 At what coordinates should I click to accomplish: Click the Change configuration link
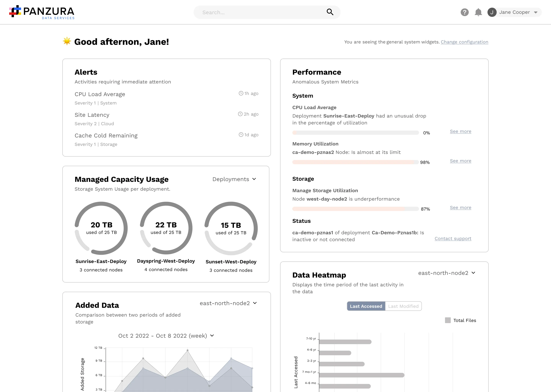[x=464, y=42]
